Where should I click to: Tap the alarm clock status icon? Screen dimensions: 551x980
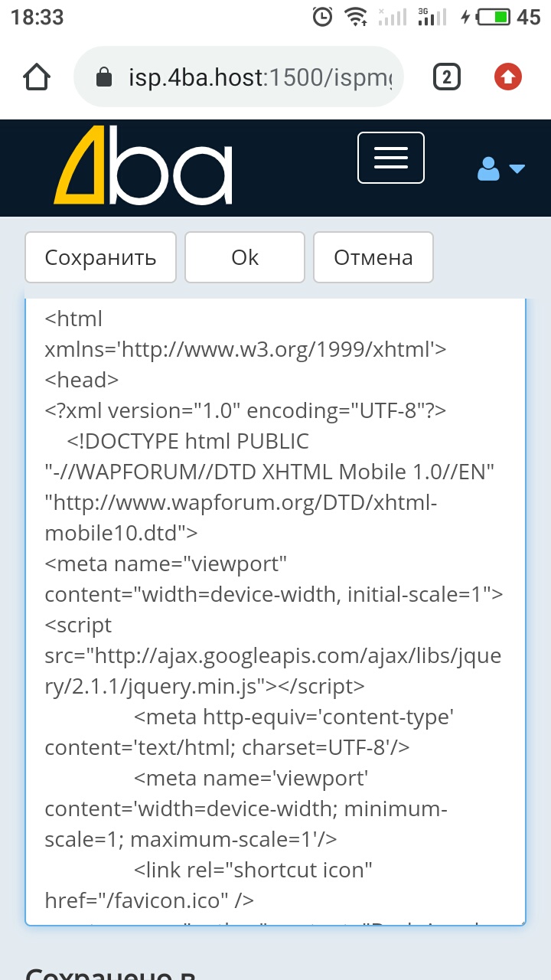click(x=324, y=16)
